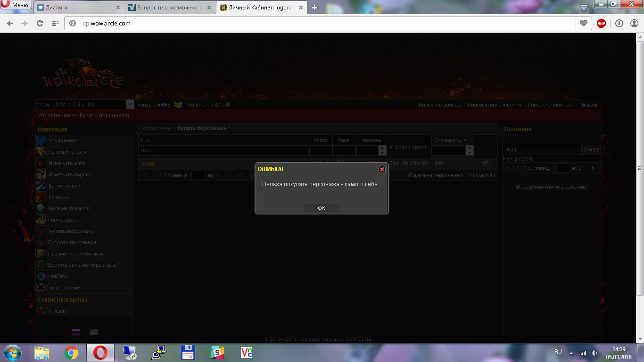This screenshot has width=644, height=362.
Task: Expand the Wow Circle 4.3.4 x100 server dropdown
Action: 130,105
